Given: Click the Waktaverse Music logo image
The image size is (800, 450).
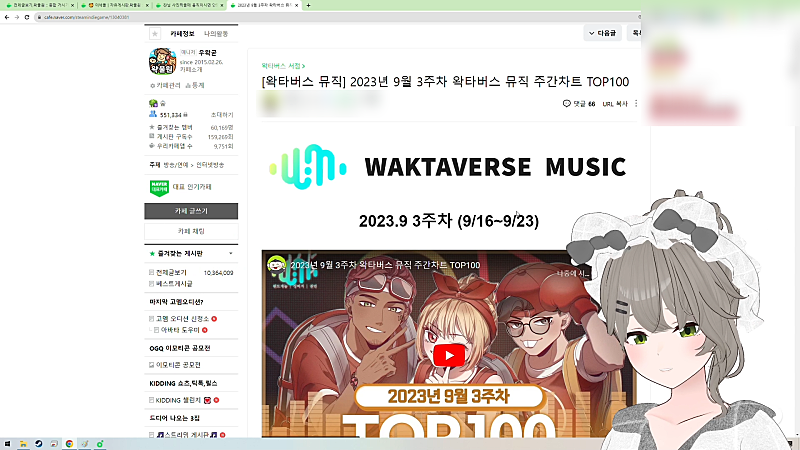Looking at the screenshot, I should pyautogui.click(x=447, y=167).
